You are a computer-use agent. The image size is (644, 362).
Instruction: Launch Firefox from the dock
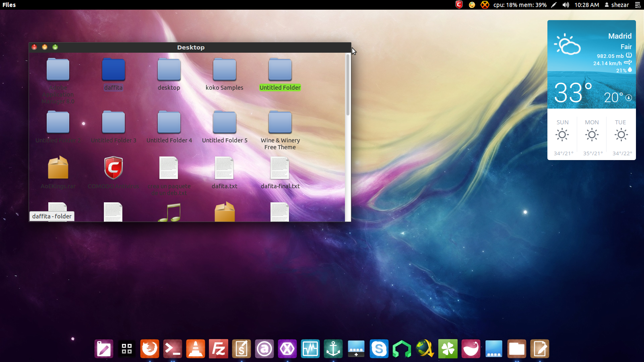150,349
